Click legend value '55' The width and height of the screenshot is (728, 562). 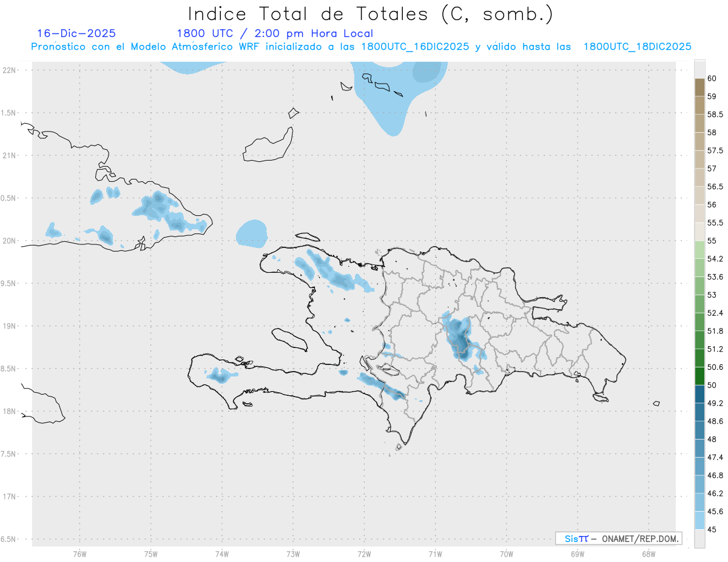[712, 241]
